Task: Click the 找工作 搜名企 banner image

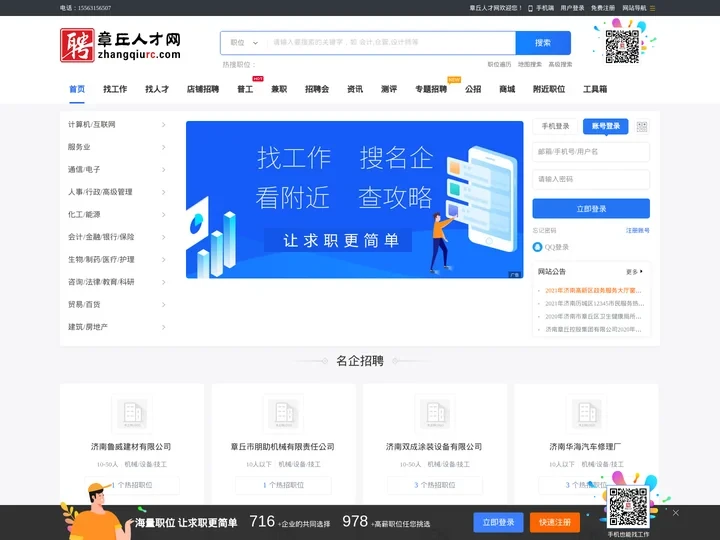Action: coord(354,200)
